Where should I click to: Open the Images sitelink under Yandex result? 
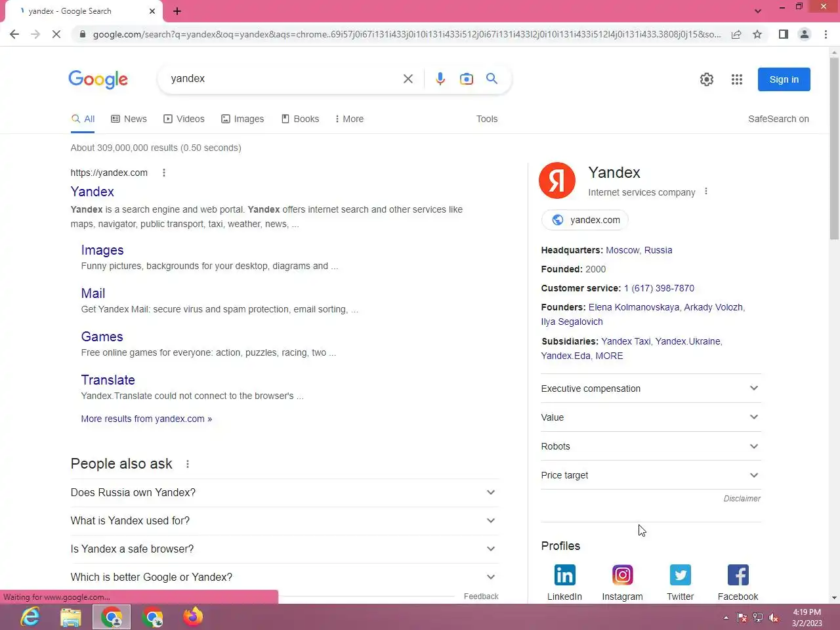[102, 250]
